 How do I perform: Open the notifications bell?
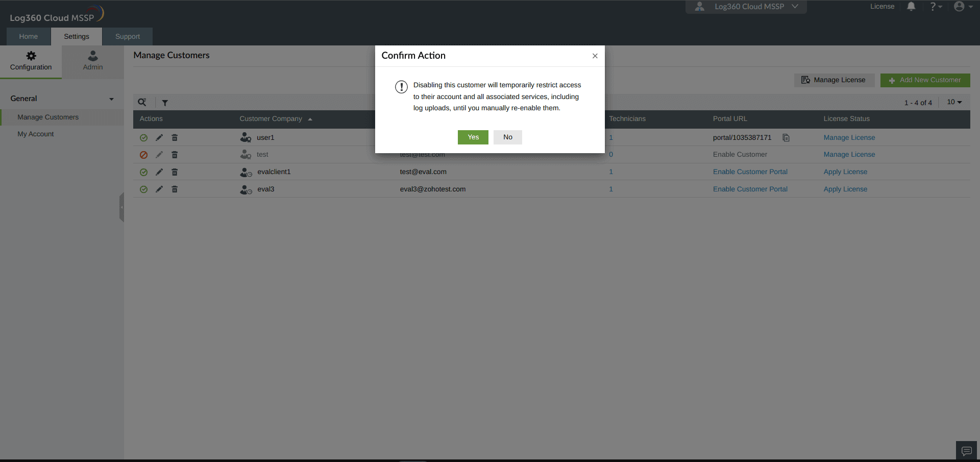[x=911, y=7]
